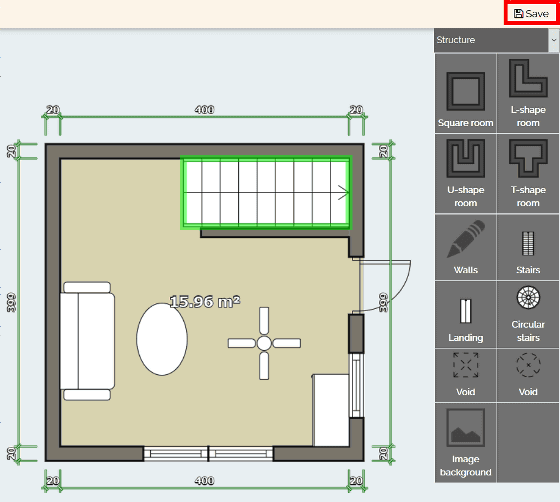Choose the T-shape room tool

coord(528,174)
